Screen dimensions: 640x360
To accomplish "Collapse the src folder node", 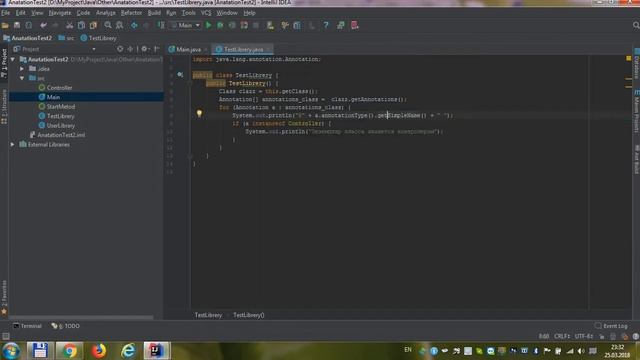I will click(x=22, y=78).
